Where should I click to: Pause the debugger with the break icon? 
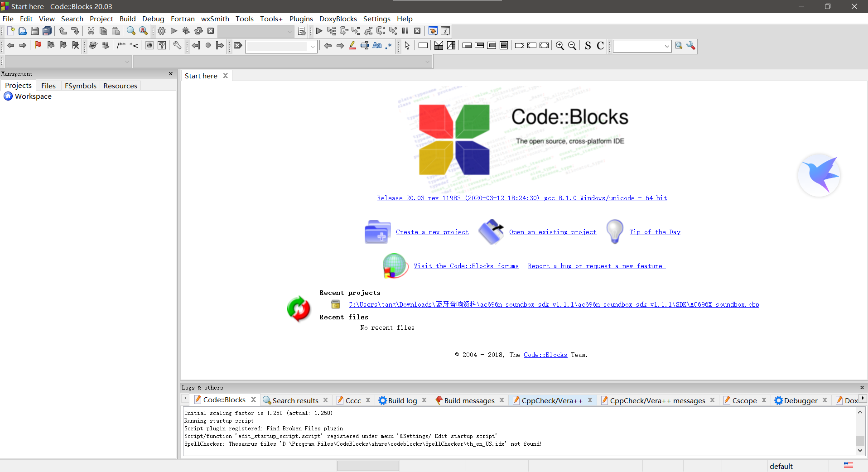tap(405, 31)
